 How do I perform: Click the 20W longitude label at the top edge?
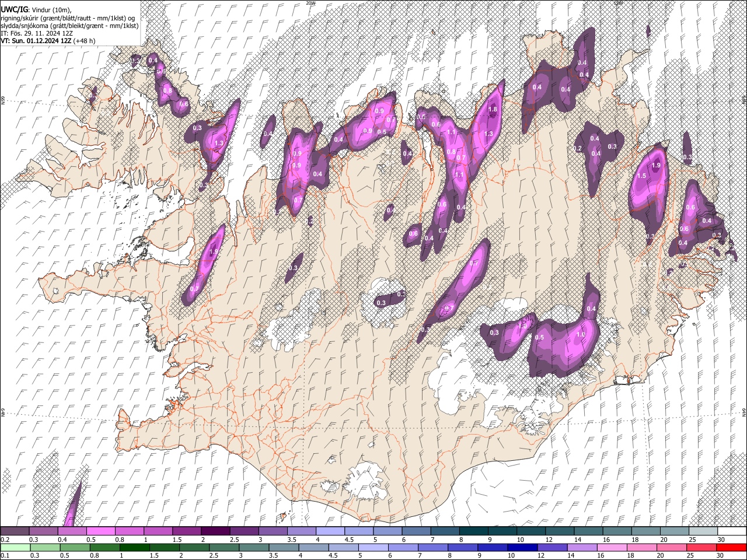pyautogui.click(x=310, y=3)
